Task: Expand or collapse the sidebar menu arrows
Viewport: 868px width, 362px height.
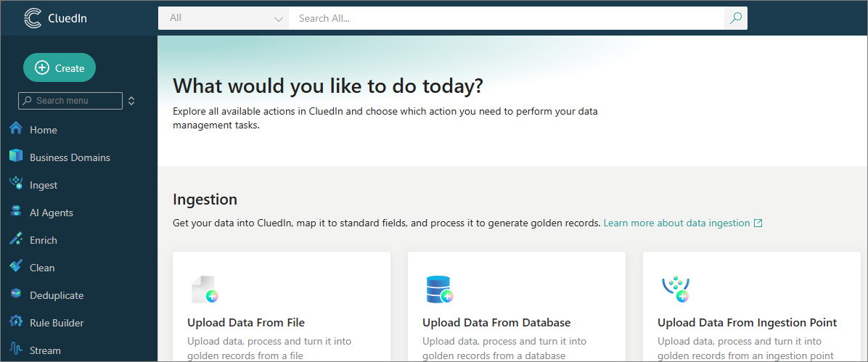Action: 131,101
